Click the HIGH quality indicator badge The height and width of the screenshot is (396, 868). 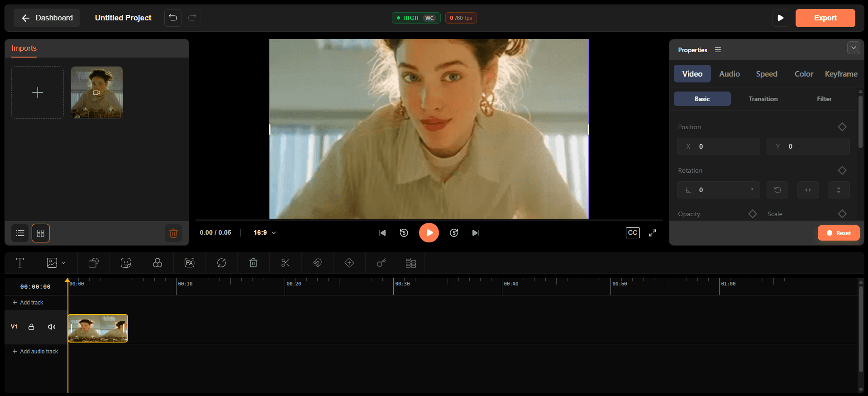click(x=416, y=18)
